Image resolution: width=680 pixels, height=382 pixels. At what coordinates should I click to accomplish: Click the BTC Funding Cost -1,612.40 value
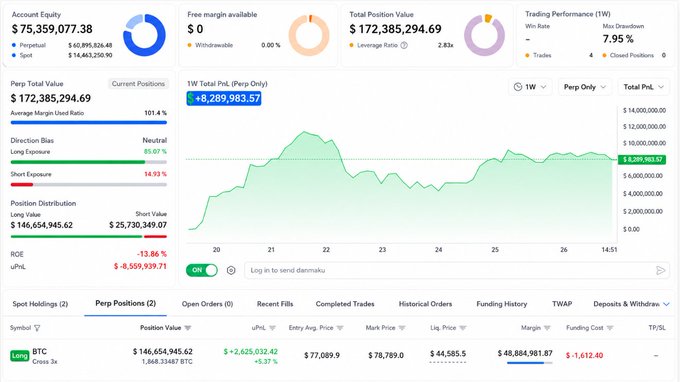point(585,356)
